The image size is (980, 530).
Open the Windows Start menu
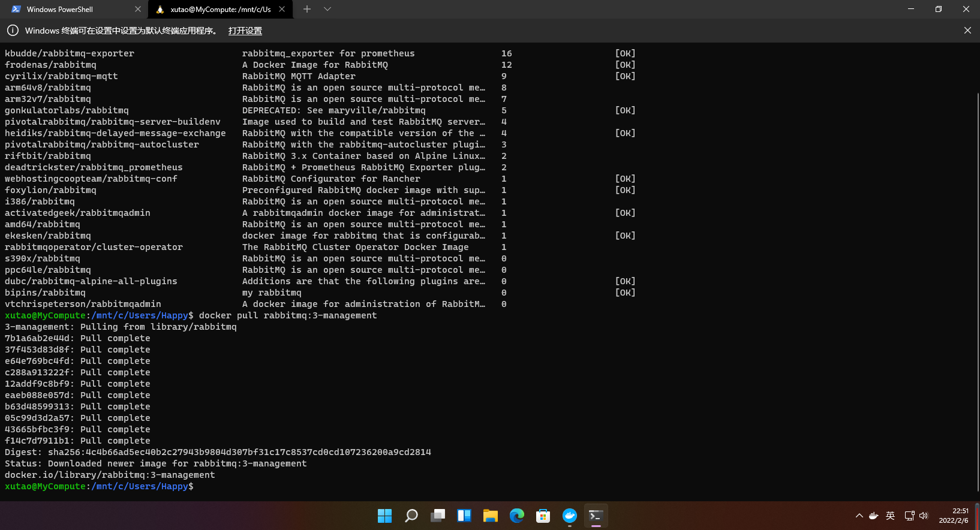pyautogui.click(x=385, y=516)
